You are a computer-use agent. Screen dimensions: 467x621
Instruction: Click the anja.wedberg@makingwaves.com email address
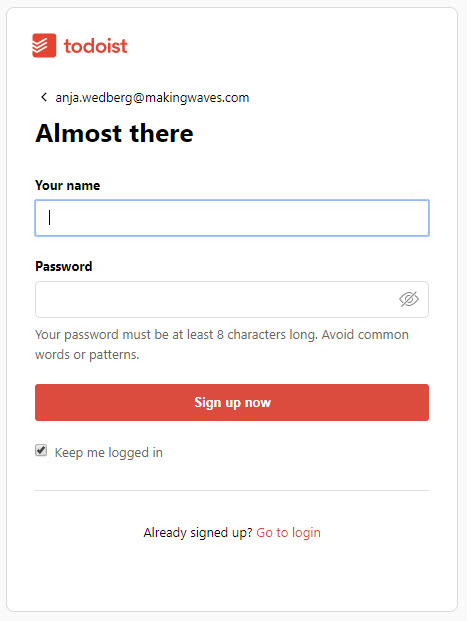click(152, 97)
